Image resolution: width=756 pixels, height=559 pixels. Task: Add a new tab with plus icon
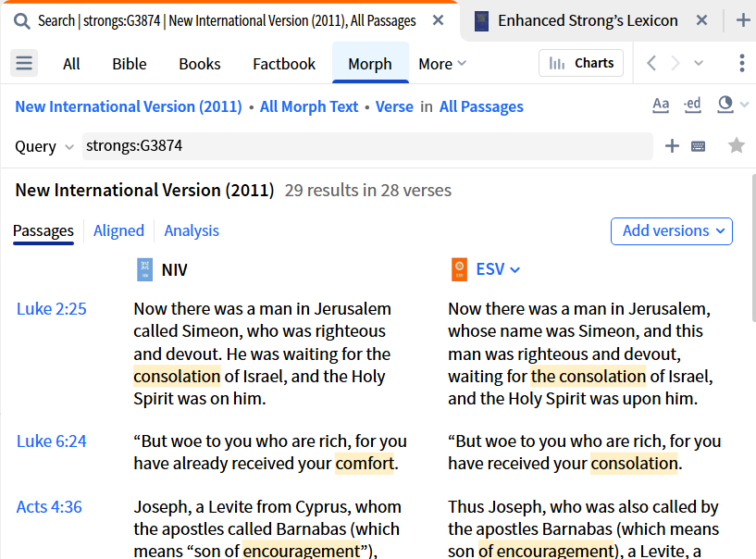point(743,20)
